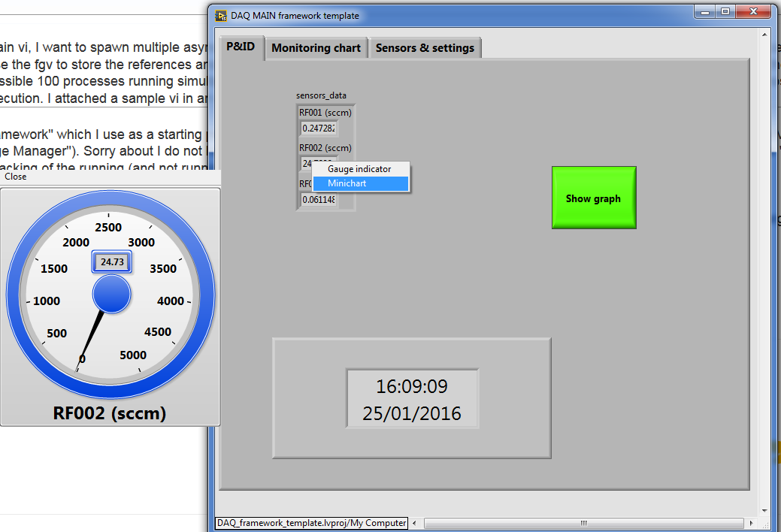Image resolution: width=781 pixels, height=532 pixels.
Task: Click the horizontal scrollbar right arrow
Action: tap(751, 523)
